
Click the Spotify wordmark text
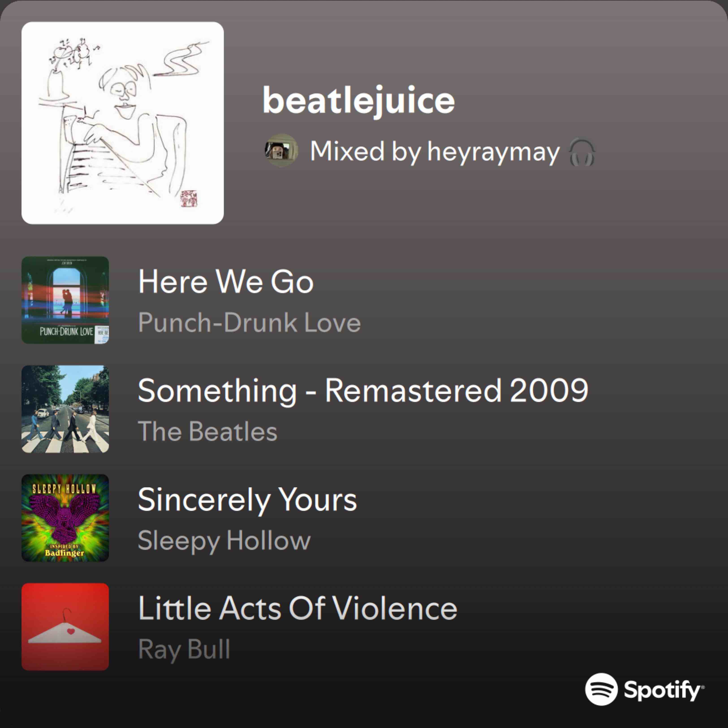point(664,690)
